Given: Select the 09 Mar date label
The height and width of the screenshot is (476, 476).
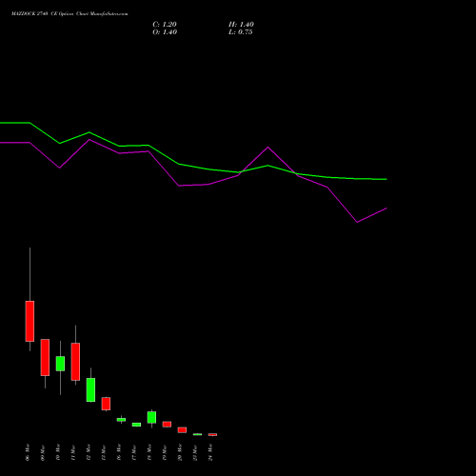Looking at the screenshot, I should point(43,452).
